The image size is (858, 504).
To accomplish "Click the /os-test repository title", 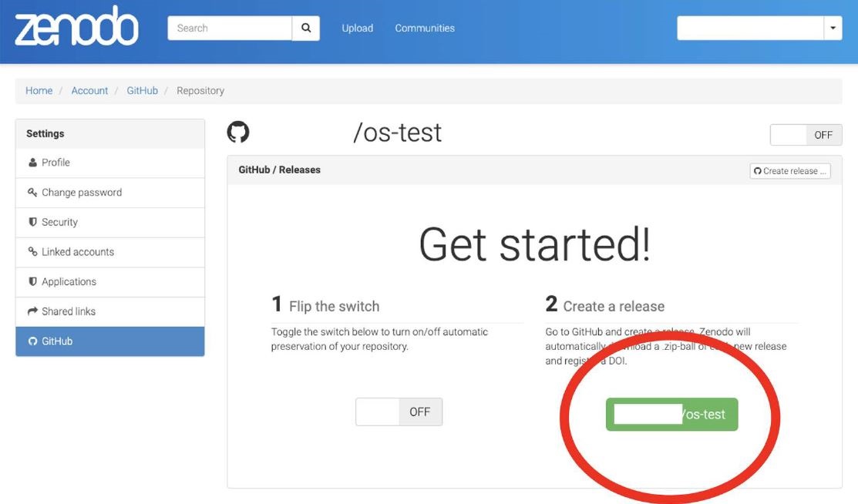I will [x=397, y=133].
